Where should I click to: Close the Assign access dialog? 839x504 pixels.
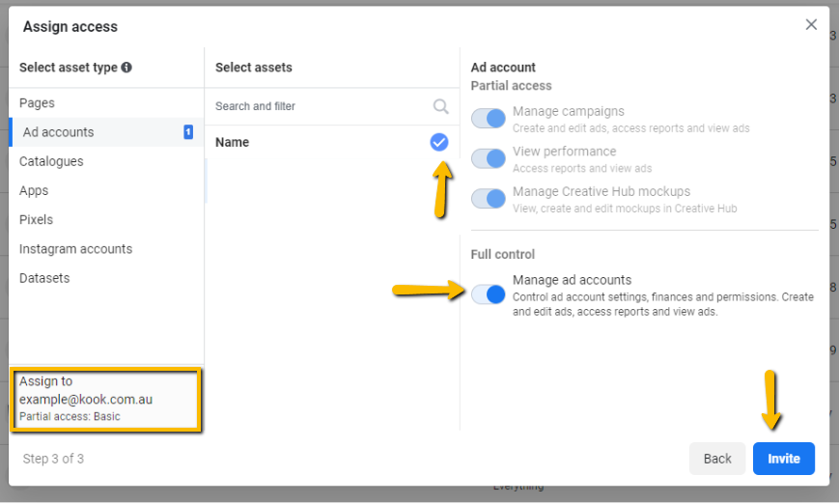tap(811, 24)
